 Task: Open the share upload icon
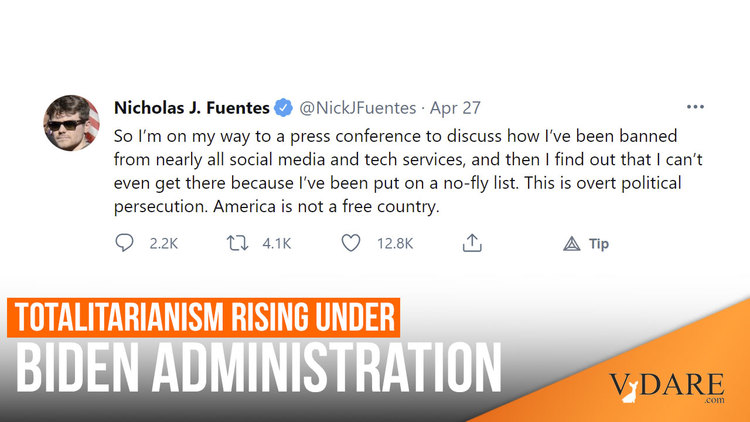[x=473, y=243]
